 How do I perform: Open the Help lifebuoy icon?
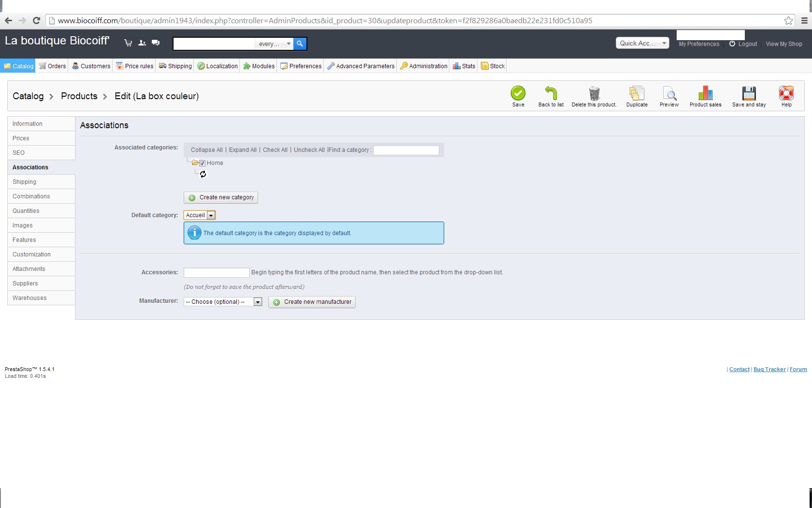coord(786,93)
